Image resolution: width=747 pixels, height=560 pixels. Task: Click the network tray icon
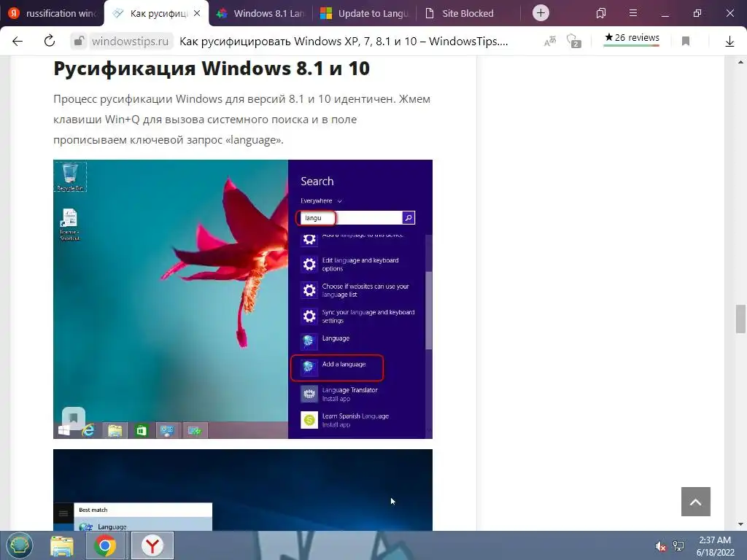(678, 546)
